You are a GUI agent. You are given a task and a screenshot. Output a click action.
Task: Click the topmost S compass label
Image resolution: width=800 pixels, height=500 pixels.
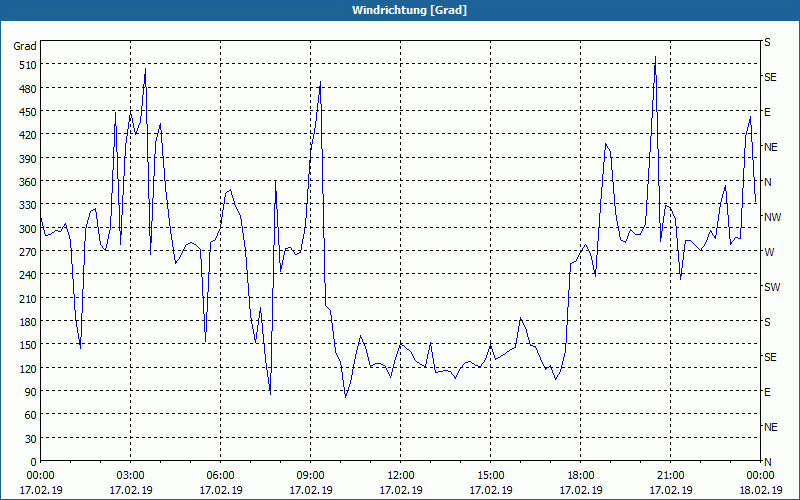(x=767, y=42)
